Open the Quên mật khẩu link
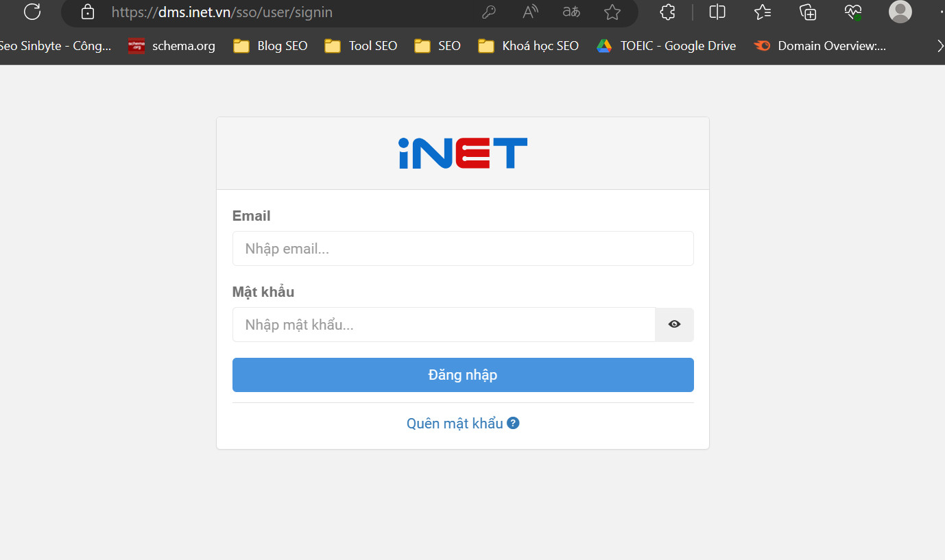The image size is (945, 560). pyautogui.click(x=454, y=423)
